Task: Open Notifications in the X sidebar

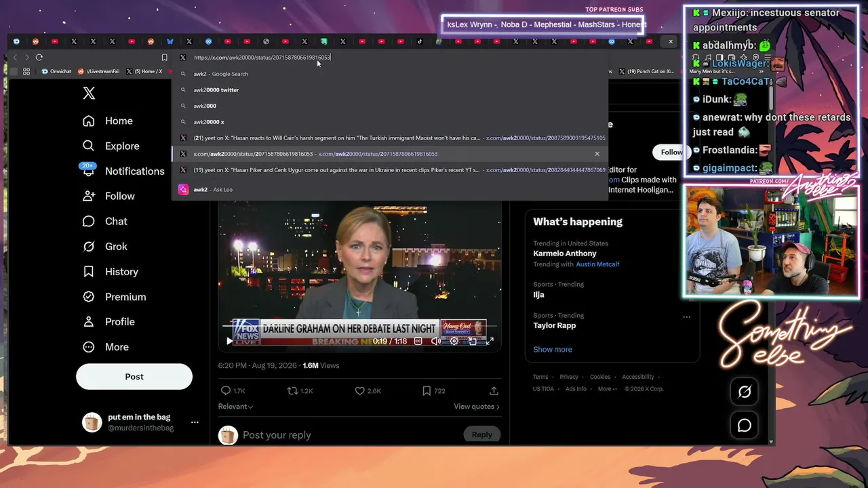Action: 123,171
